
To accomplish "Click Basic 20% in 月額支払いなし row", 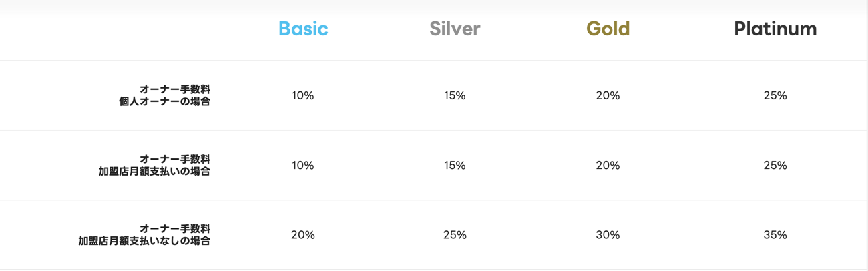I will point(302,235).
